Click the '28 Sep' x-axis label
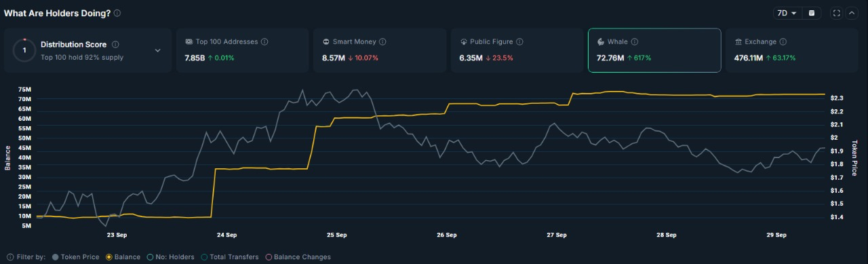Screen dimensions: 868x264 [x=666, y=235]
